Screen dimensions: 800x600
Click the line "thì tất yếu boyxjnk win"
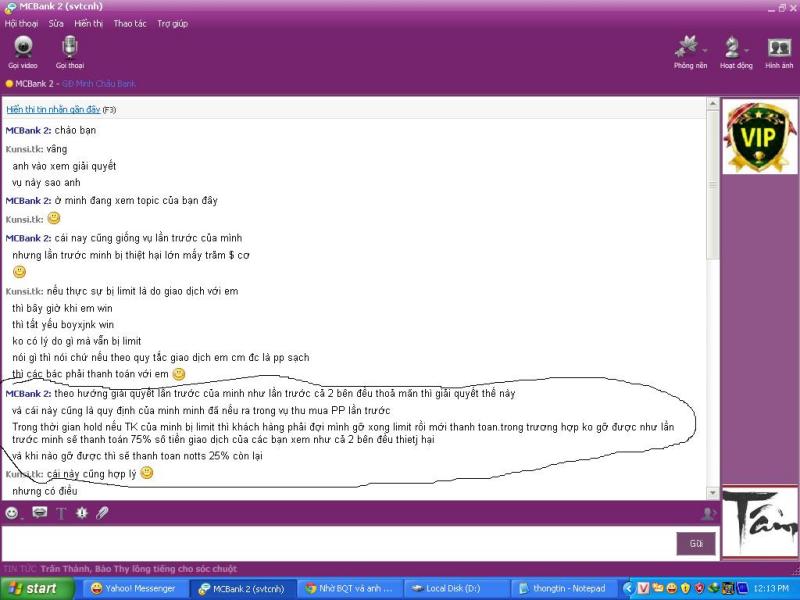point(63,324)
